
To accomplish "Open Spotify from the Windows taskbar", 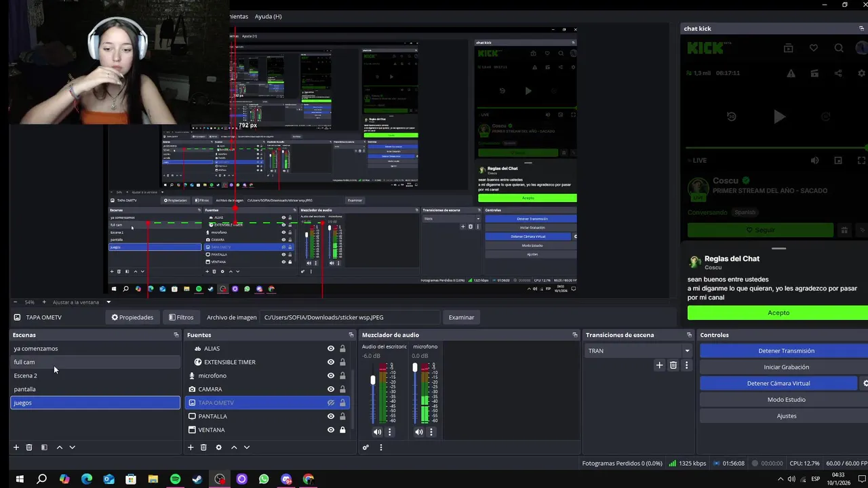I will (175, 479).
